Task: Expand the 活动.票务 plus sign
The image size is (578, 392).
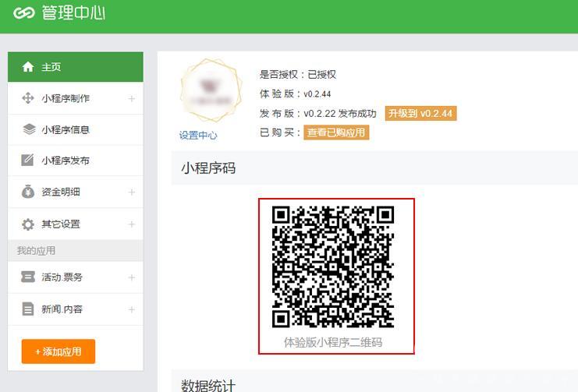Action: [132, 277]
